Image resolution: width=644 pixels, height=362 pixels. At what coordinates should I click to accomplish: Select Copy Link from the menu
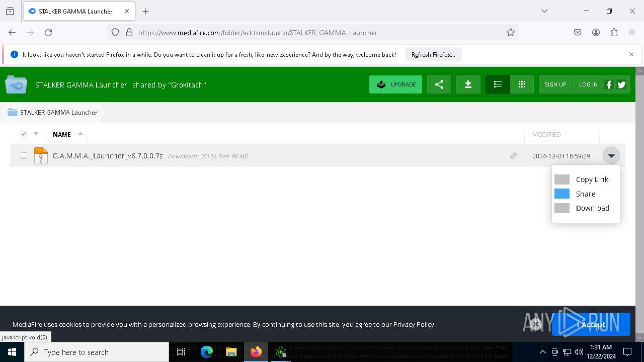point(586,179)
